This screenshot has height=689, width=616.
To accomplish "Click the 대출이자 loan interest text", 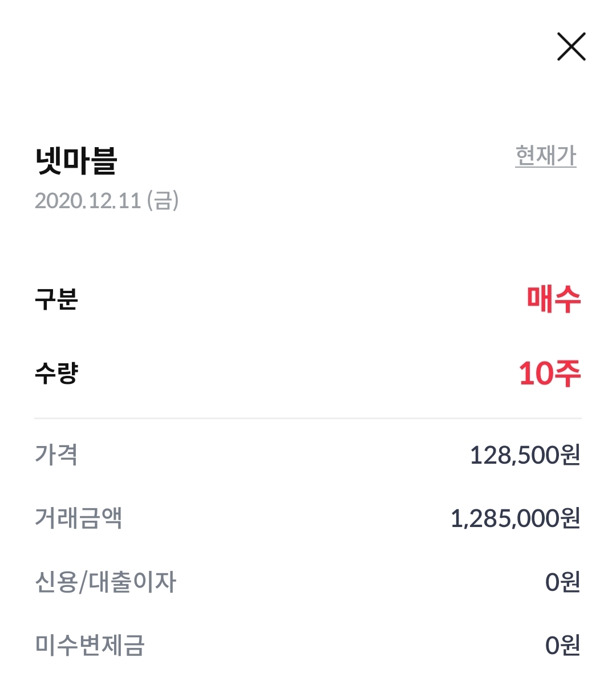I will tap(132, 582).
